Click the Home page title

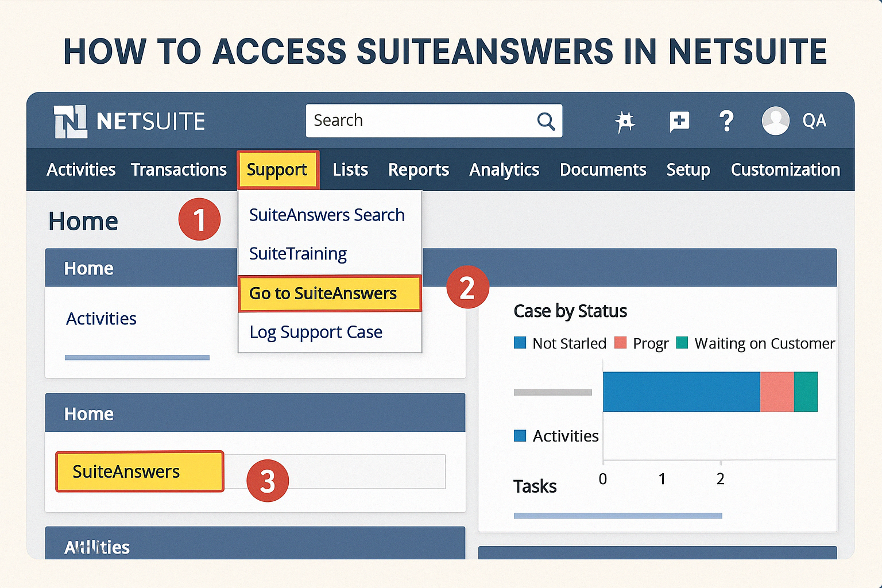tap(83, 222)
